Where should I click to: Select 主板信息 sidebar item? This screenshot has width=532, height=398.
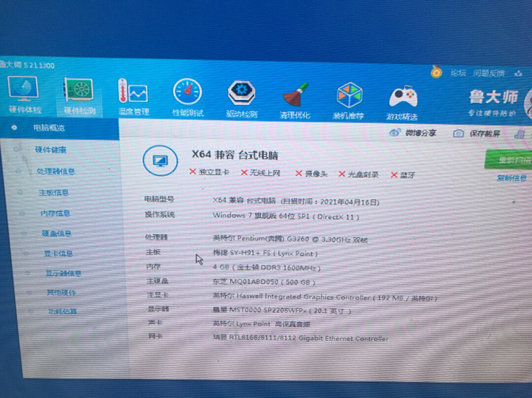(53, 193)
